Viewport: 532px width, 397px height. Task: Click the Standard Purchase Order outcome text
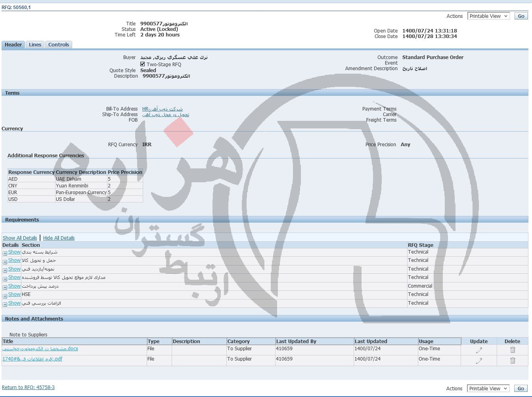[433, 57]
